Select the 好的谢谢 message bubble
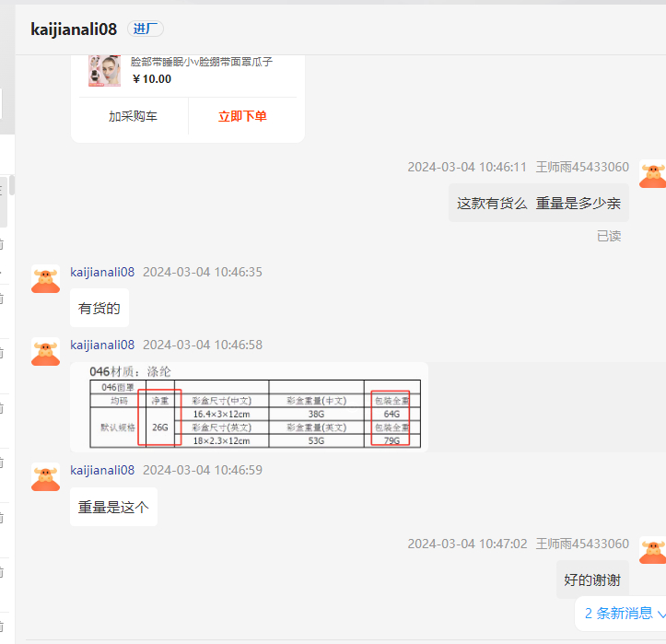 pyautogui.click(x=592, y=580)
